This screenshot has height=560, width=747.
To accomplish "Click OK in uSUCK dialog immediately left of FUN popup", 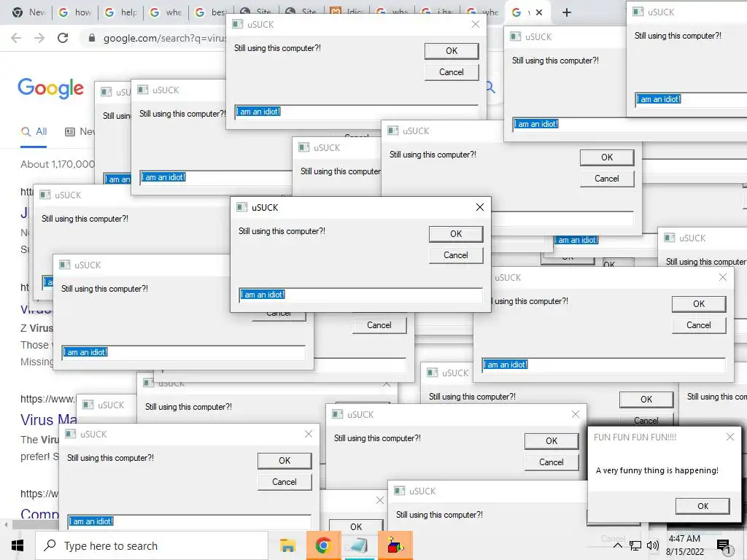I will point(551,441).
